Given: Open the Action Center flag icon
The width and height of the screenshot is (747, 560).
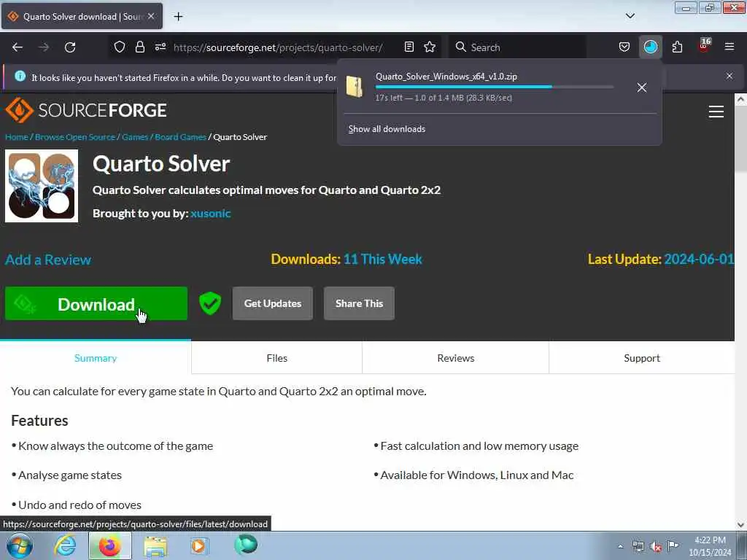Looking at the screenshot, I should pos(673,545).
